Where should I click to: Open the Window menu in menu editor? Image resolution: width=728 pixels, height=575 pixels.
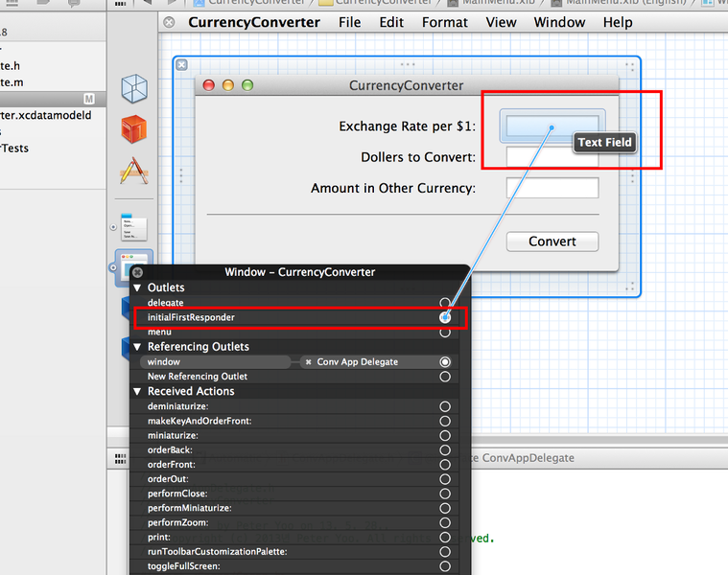point(559,22)
